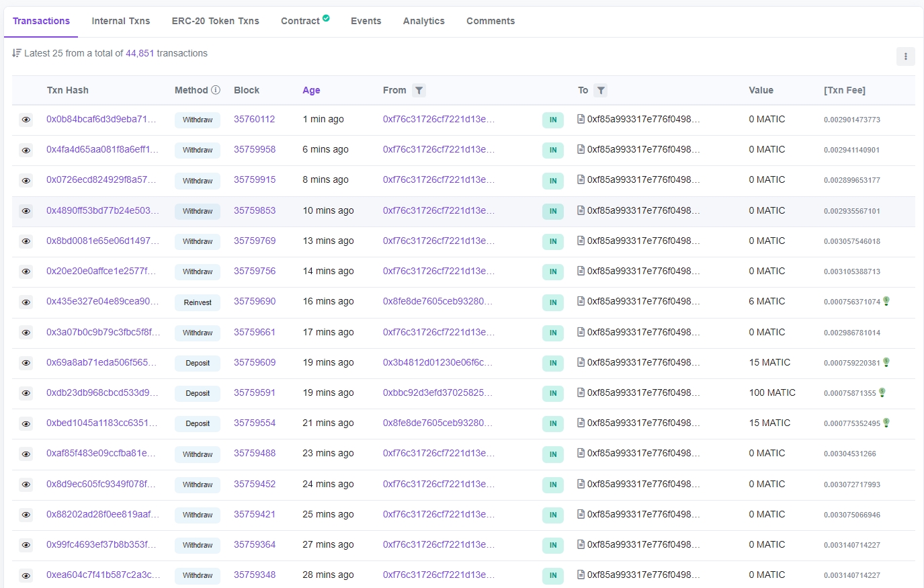Image resolution: width=924 pixels, height=588 pixels.
Task: Click contract icon in block 35759958 row
Action: [x=581, y=149]
